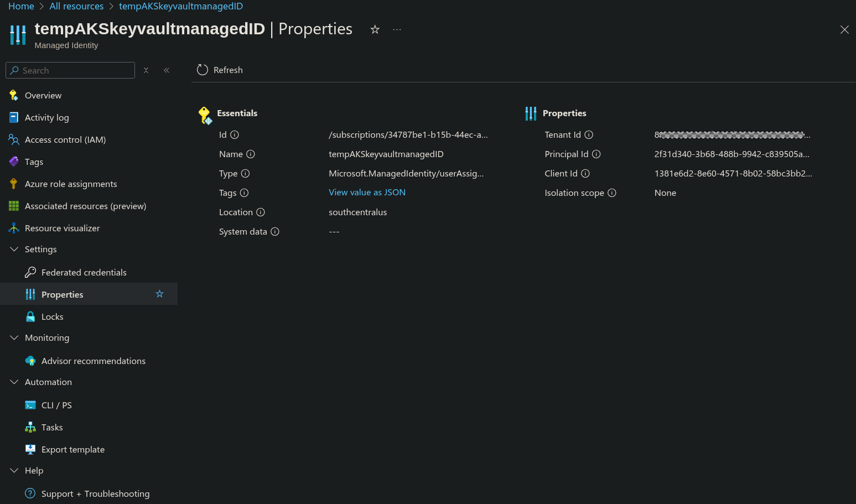Click the Resource visualizer icon
Viewport: 856px width, 504px height.
(14, 228)
